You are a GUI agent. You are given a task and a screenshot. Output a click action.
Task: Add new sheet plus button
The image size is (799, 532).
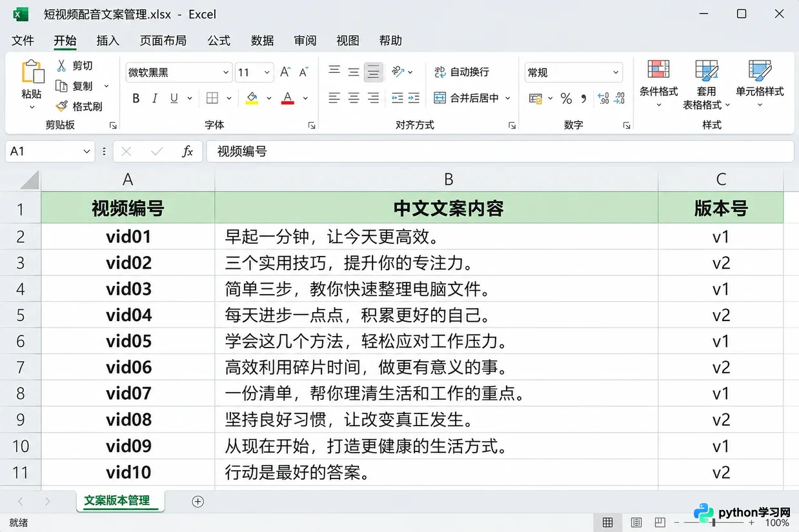(198, 501)
